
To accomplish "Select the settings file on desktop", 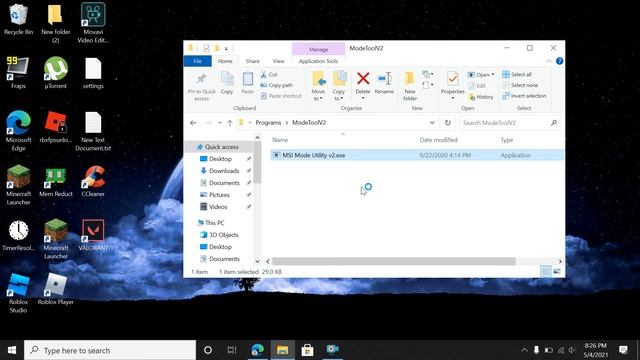I will pos(93,73).
